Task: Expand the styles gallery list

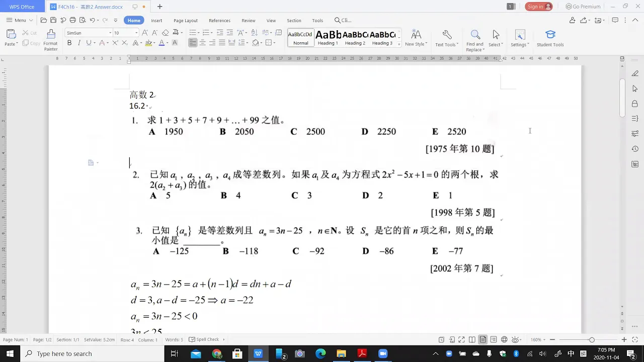Action: [399, 44]
